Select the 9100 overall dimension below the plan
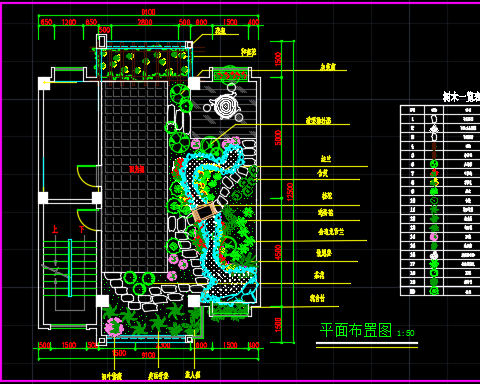The image size is (480, 384). (x=148, y=355)
